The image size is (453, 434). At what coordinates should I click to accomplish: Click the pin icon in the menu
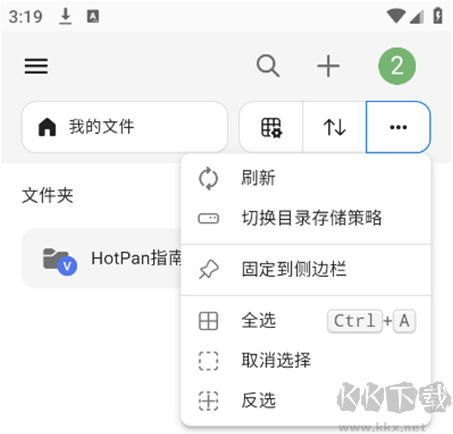click(209, 269)
